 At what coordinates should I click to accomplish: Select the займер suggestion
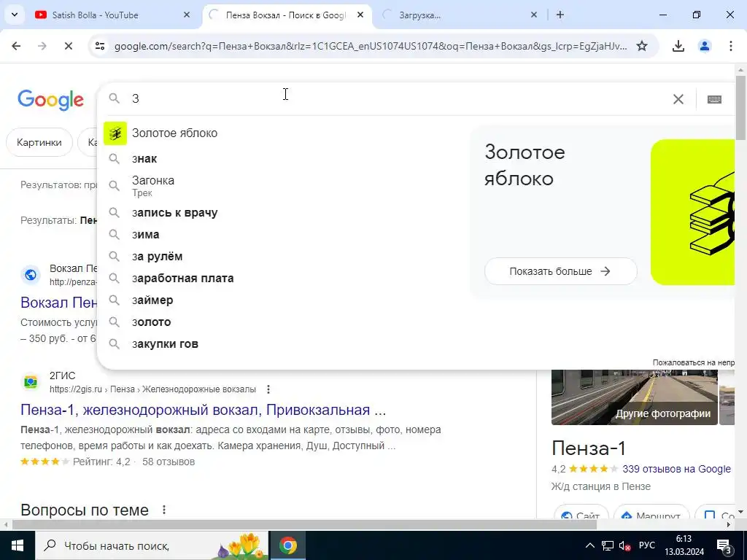[x=286, y=300]
